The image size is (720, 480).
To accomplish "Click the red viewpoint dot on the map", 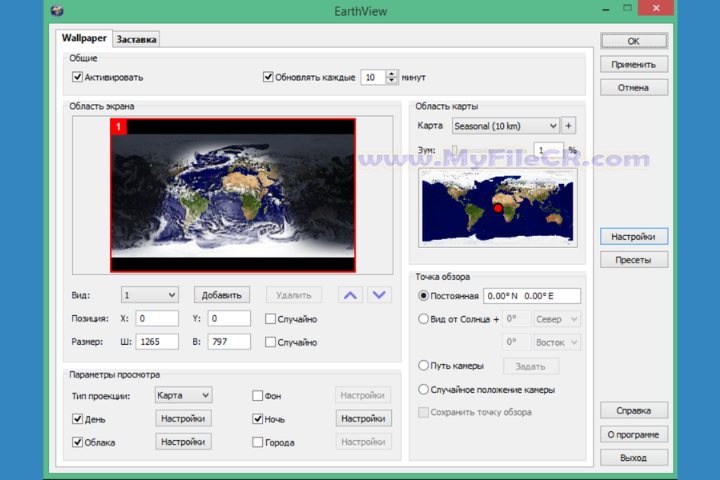I will pos(498,209).
